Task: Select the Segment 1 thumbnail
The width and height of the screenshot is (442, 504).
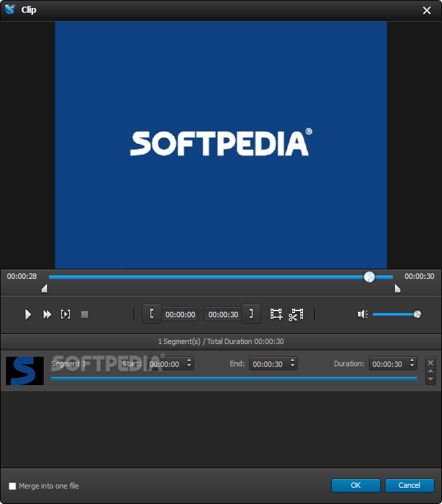Action: click(x=25, y=370)
